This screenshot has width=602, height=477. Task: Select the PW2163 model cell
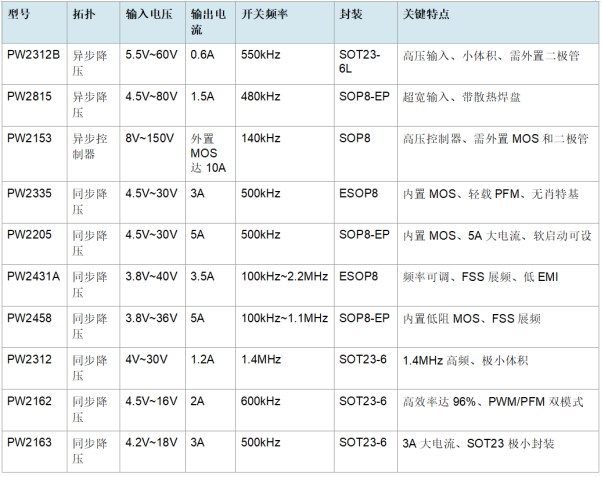(35, 452)
